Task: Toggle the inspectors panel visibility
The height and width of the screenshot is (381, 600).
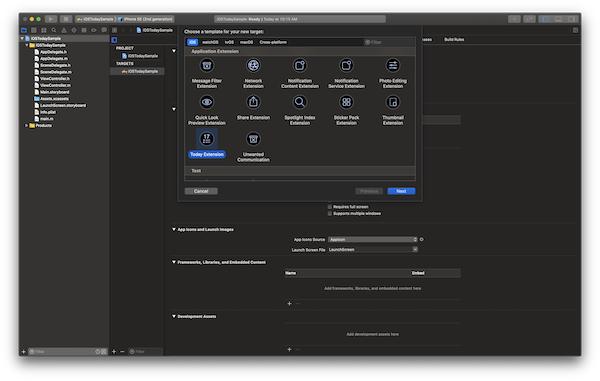Action: (572, 19)
